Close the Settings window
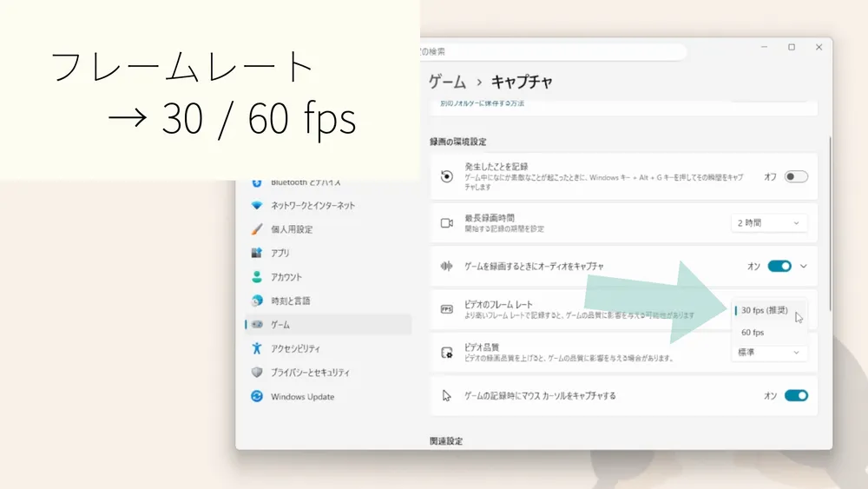 pyautogui.click(x=819, y=47)
